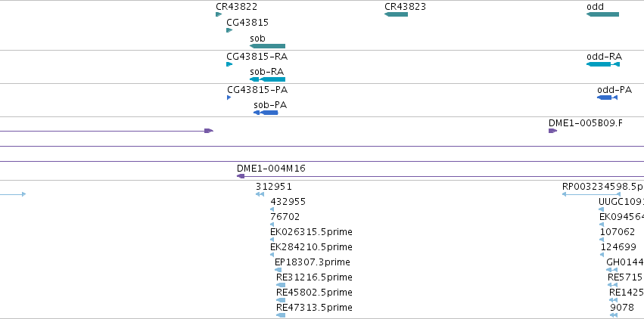
Task: Click the EP18307.3prime EST label
Action: (313, 262)
